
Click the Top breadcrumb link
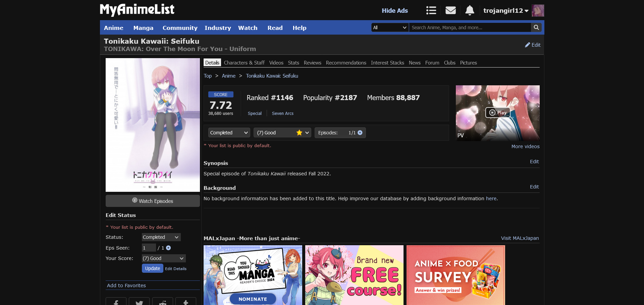tap(208, 76)
